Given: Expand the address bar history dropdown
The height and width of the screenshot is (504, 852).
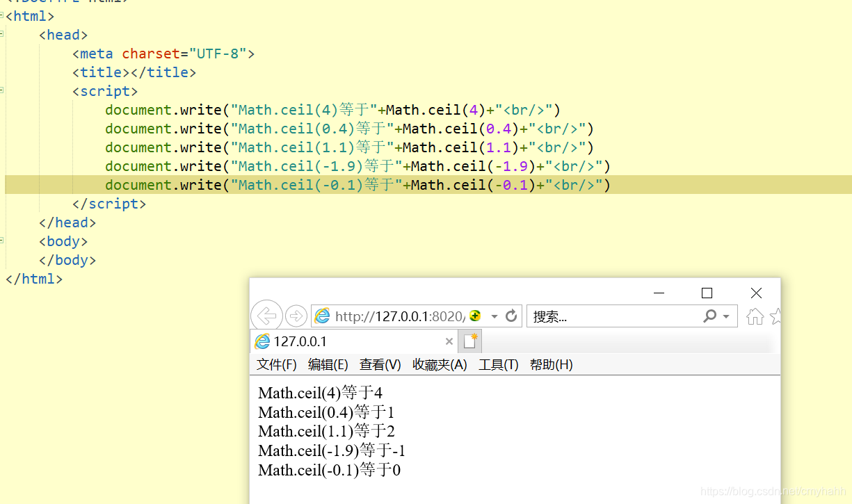Looking at the screenshot, I should click(x=495, y=316).
